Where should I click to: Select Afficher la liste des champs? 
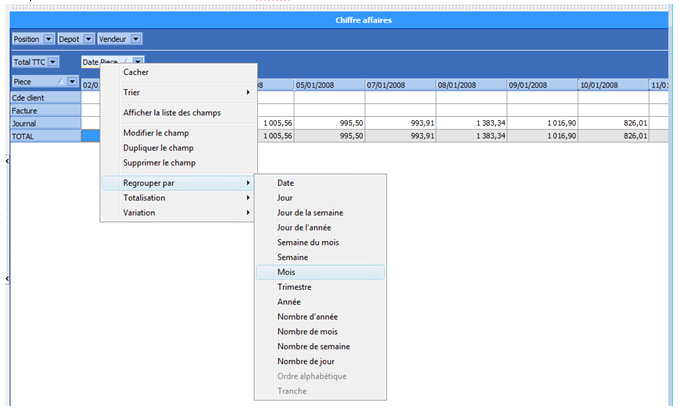(171, 112)
